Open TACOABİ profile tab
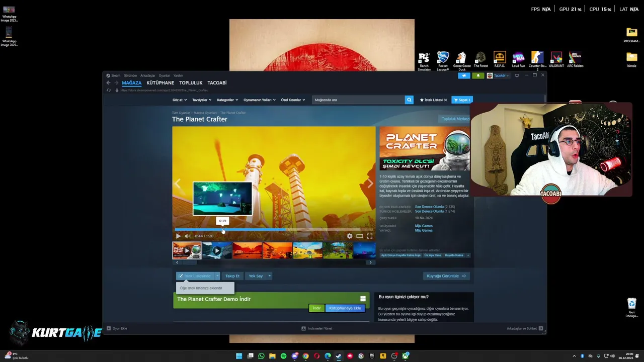The image size is (644, 362). coord(217,82)
